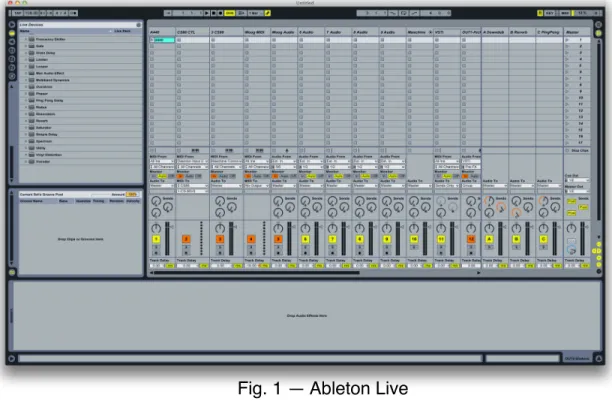The height and width of the screenshot is (401, 612).
Task: Expand the Reverb device folder
Action: point(26,121)
